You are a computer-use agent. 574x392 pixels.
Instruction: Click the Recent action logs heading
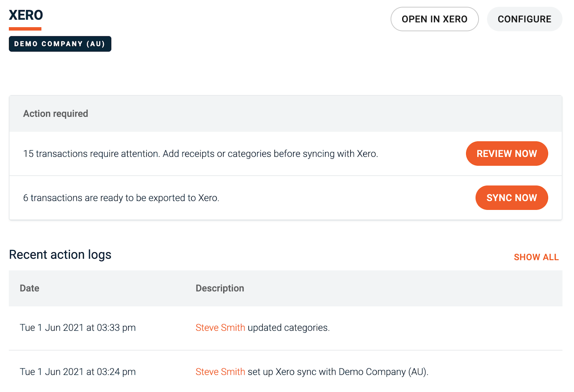[x=60, y=255]
